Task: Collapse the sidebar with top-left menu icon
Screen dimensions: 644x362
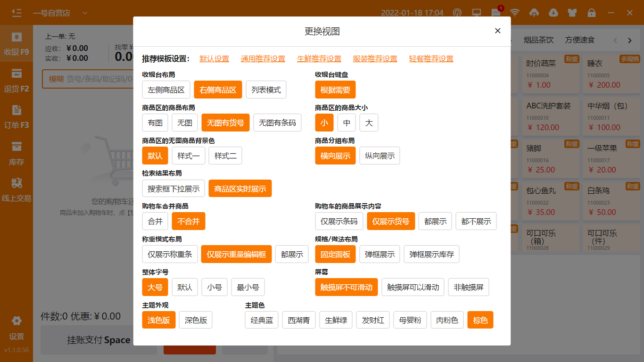Action: [x=17, y=13]
